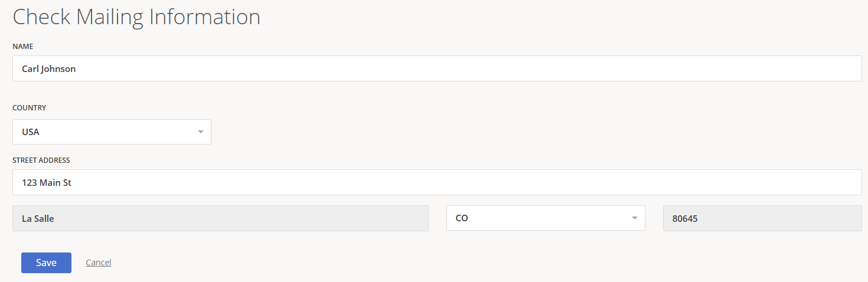Expand the state dropdown showing CO

(x=545, y=218)
